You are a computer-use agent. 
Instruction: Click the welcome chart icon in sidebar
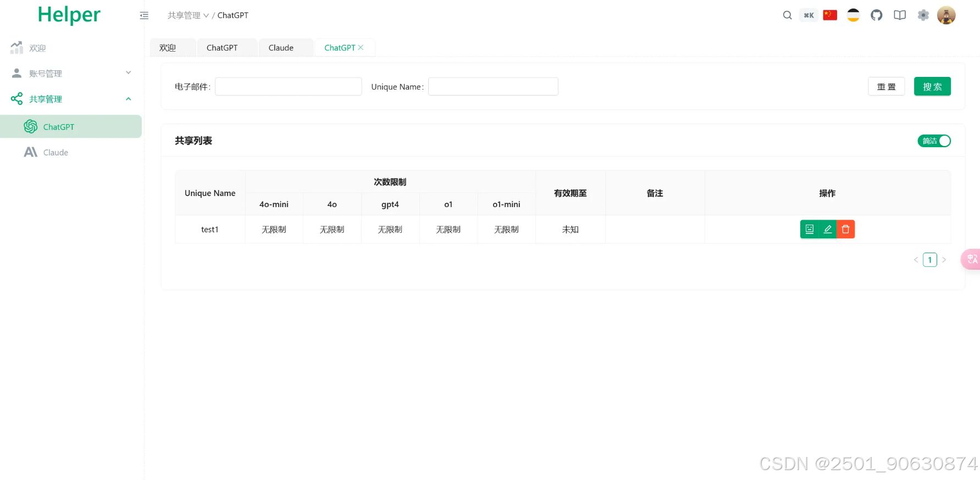pyautogui.click(x=16, y=48)
